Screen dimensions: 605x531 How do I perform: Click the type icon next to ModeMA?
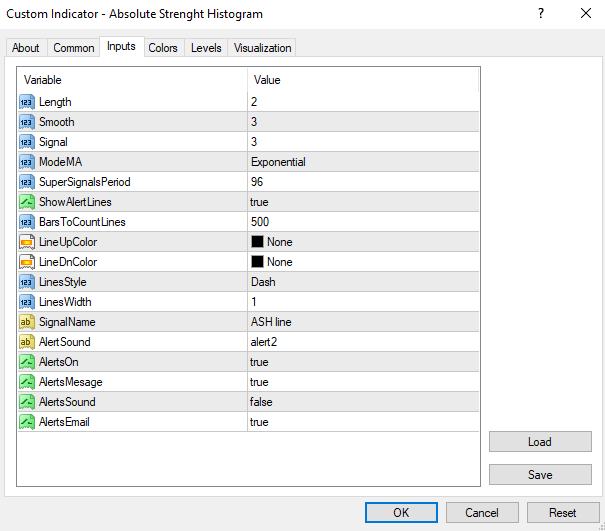27,162
